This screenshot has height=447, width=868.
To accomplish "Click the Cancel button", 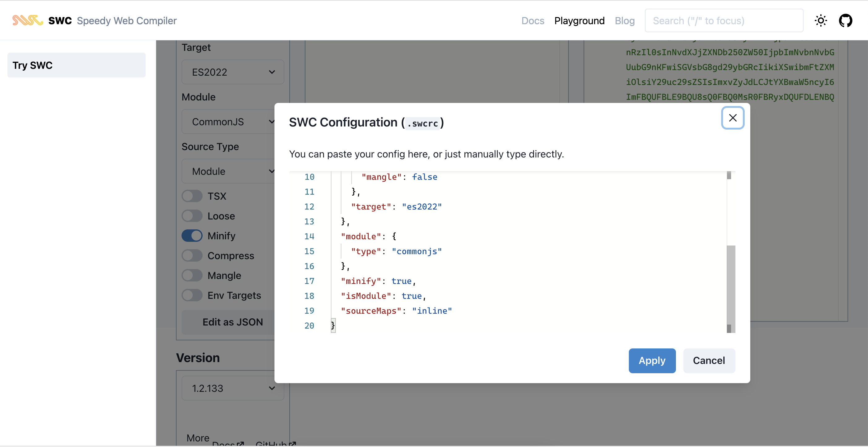I will click(x=709, y=361).
